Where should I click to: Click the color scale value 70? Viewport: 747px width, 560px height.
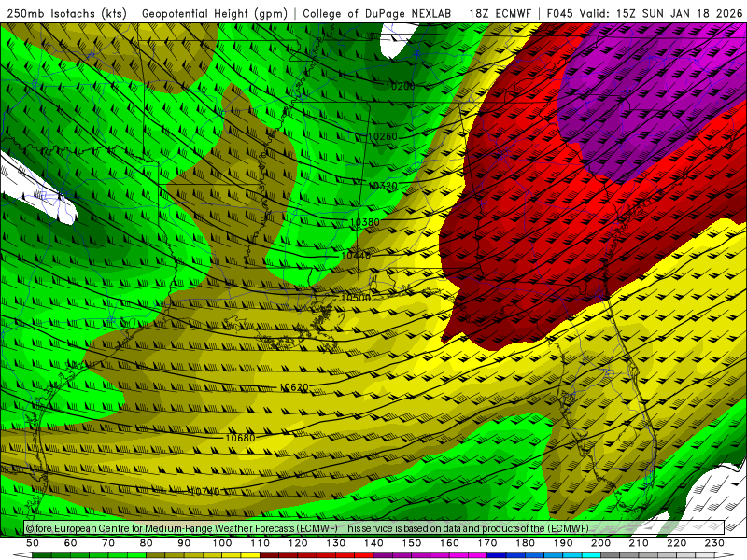click(x=108, y=543)
